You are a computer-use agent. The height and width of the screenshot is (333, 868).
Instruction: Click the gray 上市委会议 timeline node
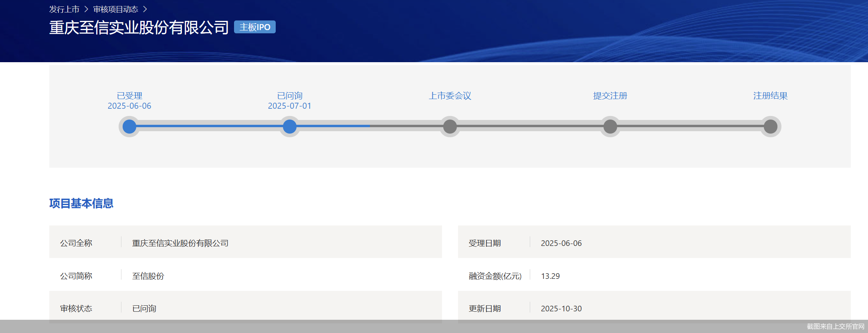tap(450, 127)
